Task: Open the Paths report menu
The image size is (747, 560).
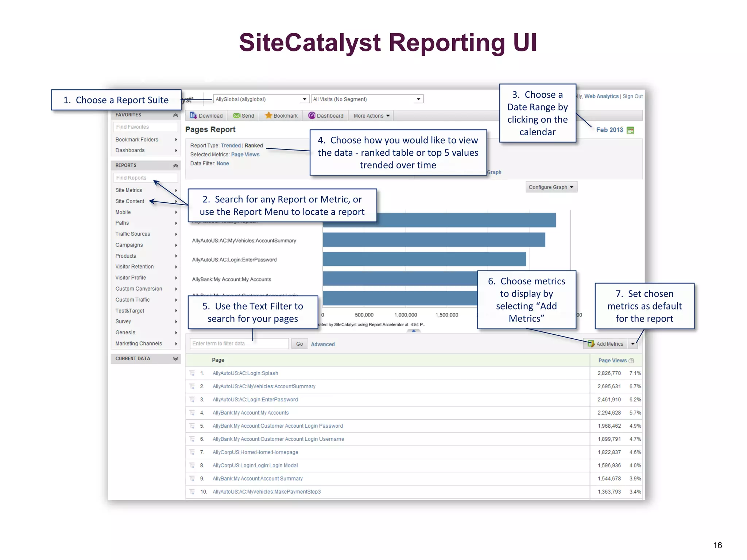Action: (146, 223)
